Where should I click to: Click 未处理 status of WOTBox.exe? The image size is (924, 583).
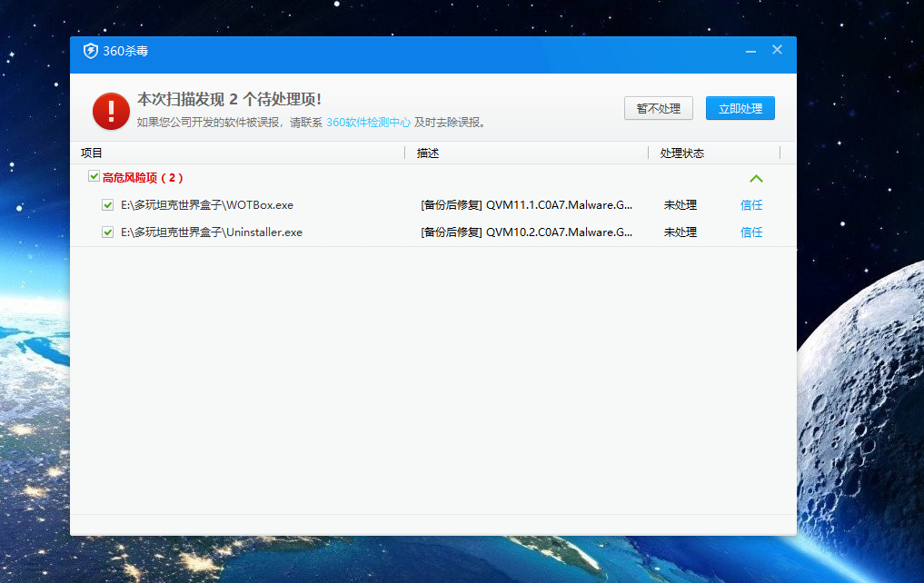[680, 205]
